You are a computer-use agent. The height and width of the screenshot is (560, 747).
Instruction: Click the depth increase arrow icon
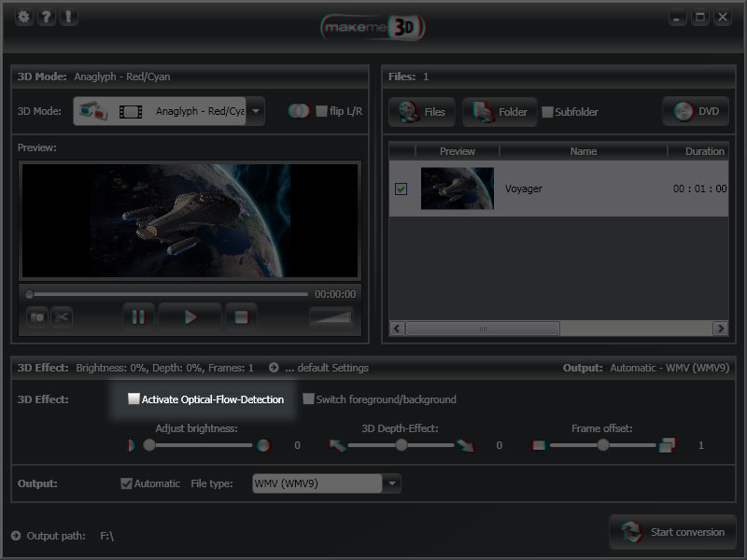pos(465,446)
